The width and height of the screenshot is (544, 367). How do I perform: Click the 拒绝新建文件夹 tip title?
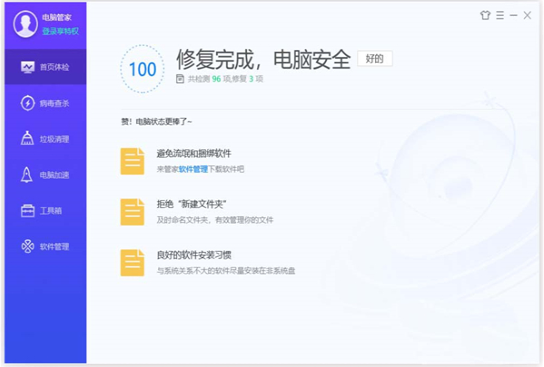pyautogui.click(x=191, y=204)
